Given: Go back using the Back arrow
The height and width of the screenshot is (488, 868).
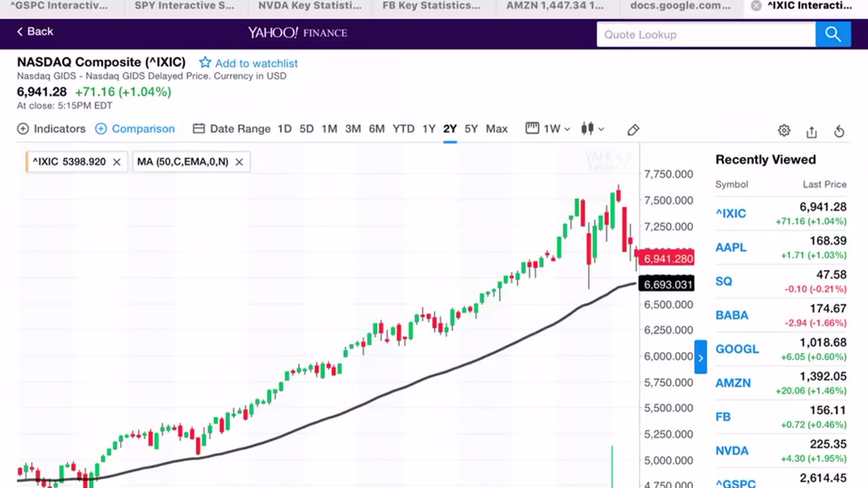Looking at the screenshot, I should tap(35, 31).
